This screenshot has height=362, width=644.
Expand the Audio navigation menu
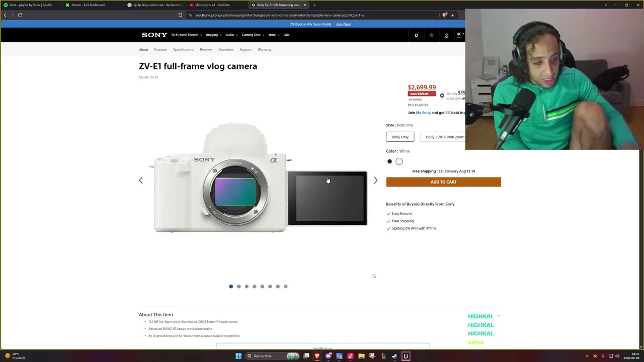(231, 35)
